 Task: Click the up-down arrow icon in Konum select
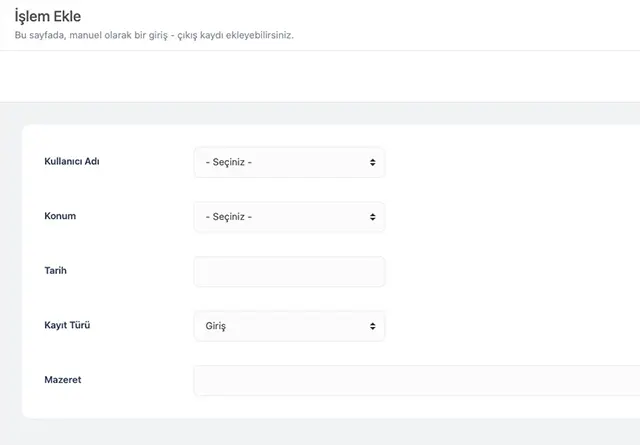tap(372, 217)
